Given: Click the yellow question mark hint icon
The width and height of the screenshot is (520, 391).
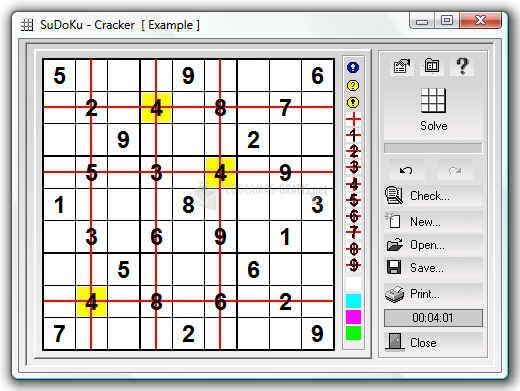Looking at the screenshot, I should click(x=353, y=85).
